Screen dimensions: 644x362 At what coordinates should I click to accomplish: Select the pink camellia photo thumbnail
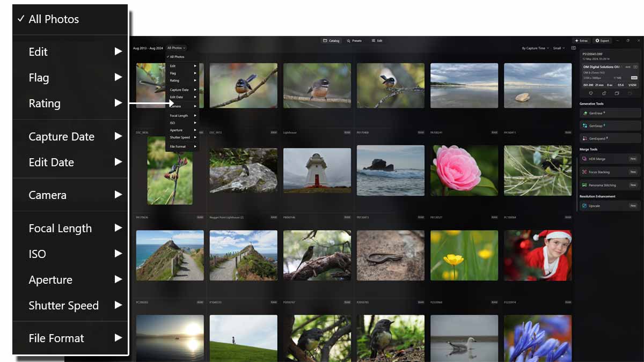point(464,171)
